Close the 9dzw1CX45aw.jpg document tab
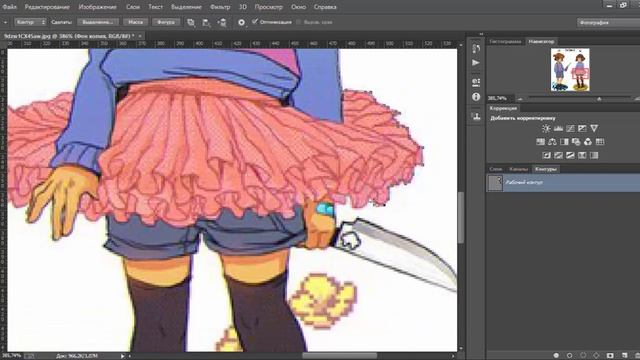The image size is (640, 360). click(140, 36)
